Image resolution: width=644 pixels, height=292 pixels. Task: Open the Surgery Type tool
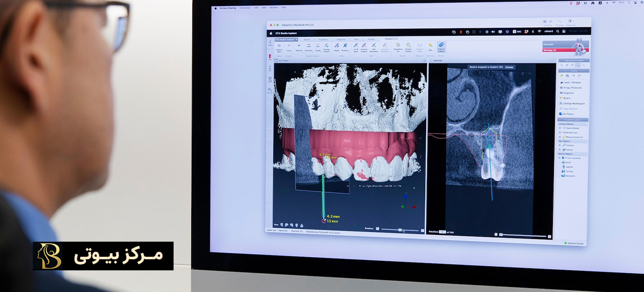(x=279, y=49)
